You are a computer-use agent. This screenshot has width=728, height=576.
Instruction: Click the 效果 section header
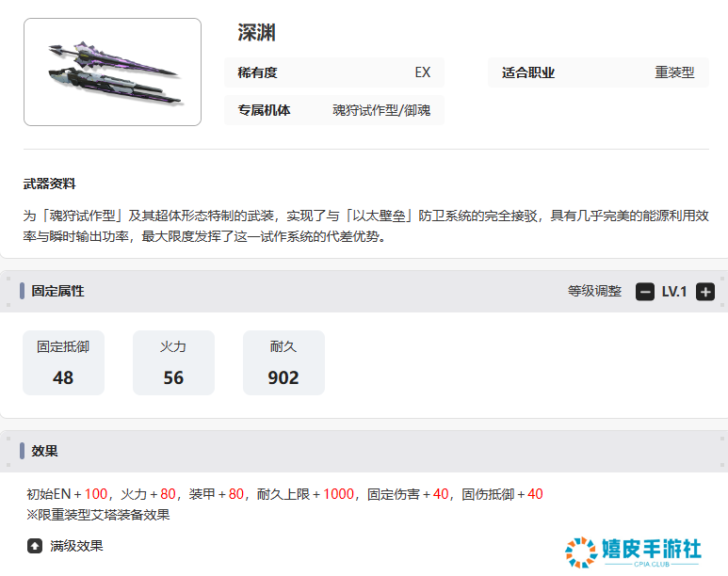point(45,451)
